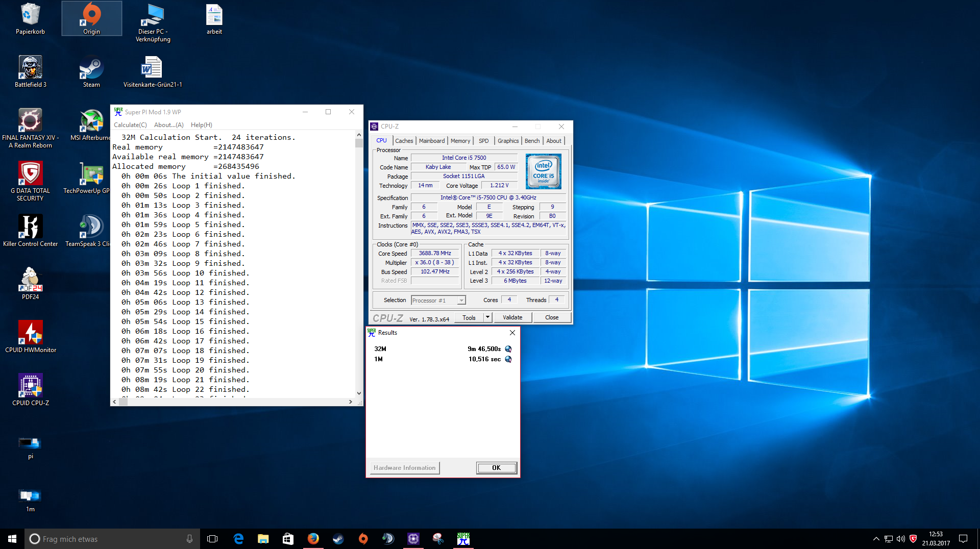Launch TechPowerUp GPU-Z shortcut
This screenshot has width=980, height=549.
pos(87,178)
